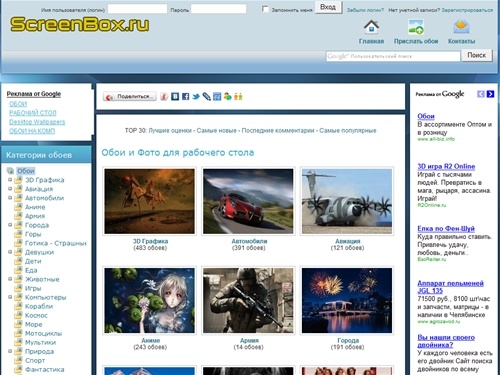
Task: Select the Мультики category
Action: click(40, 342)
